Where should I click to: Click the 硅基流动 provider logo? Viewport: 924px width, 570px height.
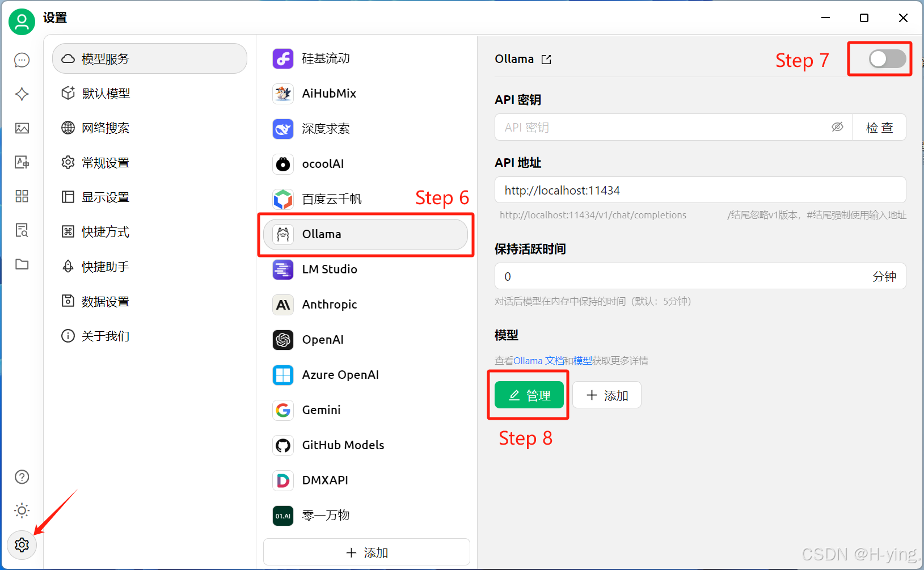pyautogui.click(x=283, y=58)
